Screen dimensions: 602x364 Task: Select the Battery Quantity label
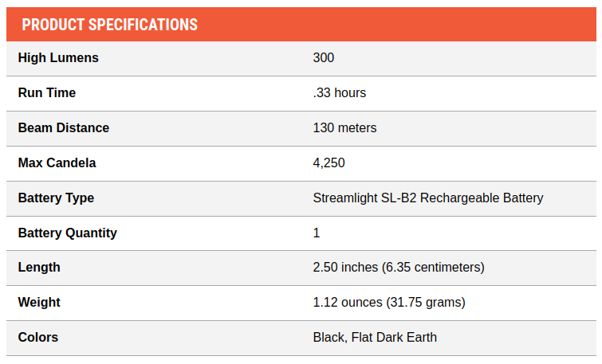coord(68,233)
